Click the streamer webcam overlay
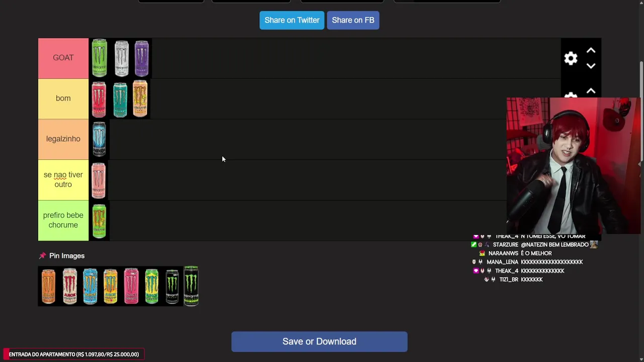 click(x=574, y=166)
